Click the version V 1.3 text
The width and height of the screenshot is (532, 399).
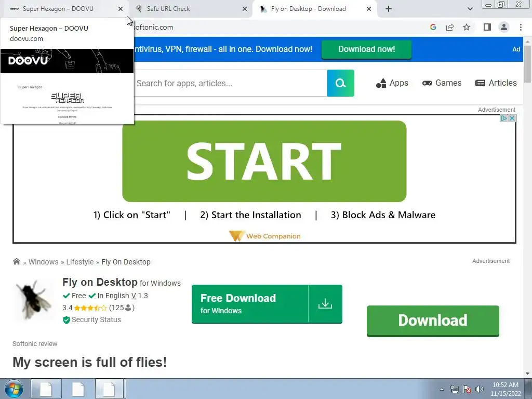coord(139,296)
